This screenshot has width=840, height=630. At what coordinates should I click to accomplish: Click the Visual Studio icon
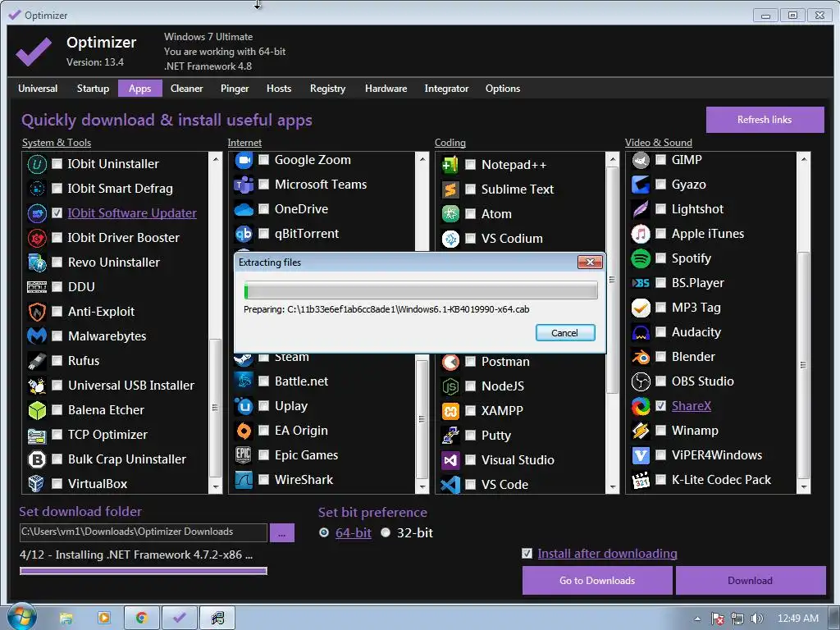(x=450, y=460)
